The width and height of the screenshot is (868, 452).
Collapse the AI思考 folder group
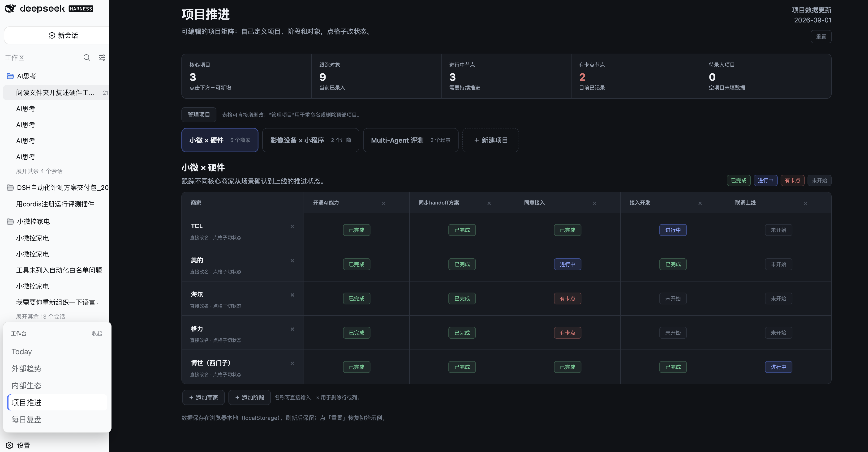(26, 76)
